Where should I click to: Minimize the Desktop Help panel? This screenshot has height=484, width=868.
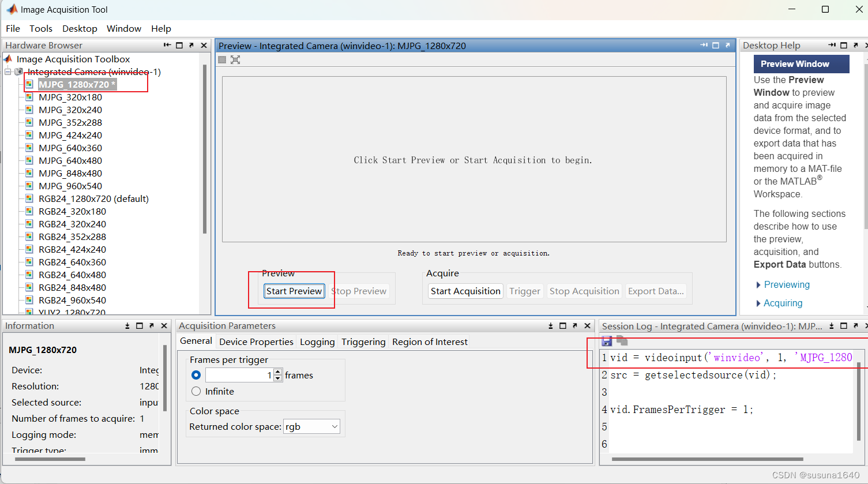click(832, 45)
